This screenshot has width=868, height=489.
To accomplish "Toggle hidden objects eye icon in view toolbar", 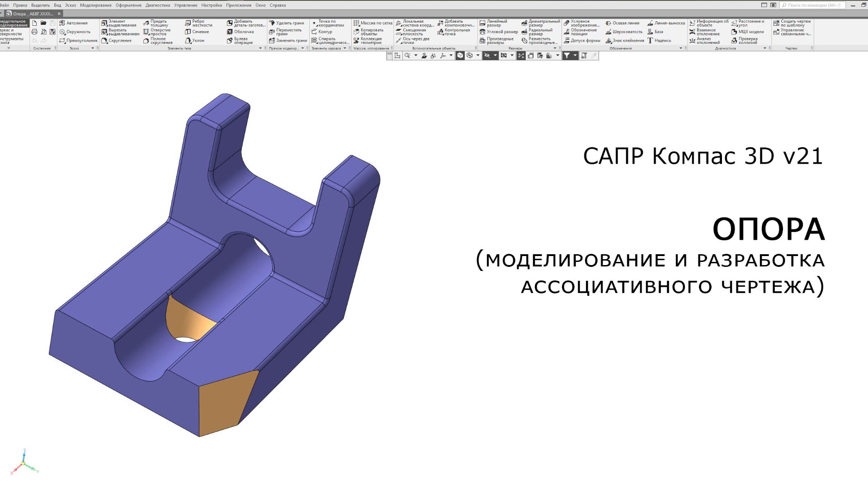I will click(487, 56).
